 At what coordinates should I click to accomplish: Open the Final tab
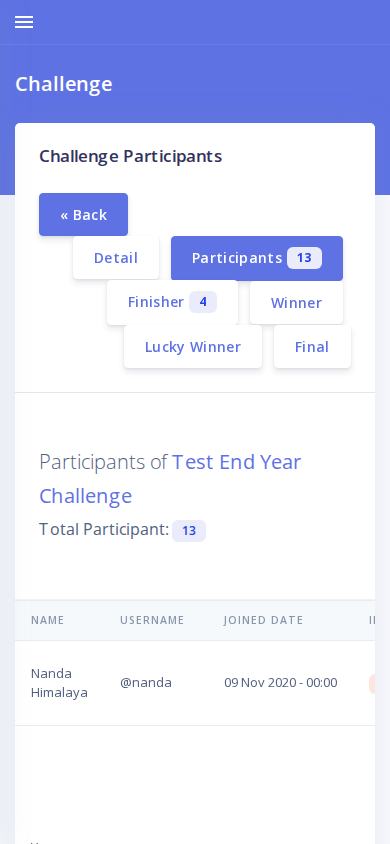(312, 347)
